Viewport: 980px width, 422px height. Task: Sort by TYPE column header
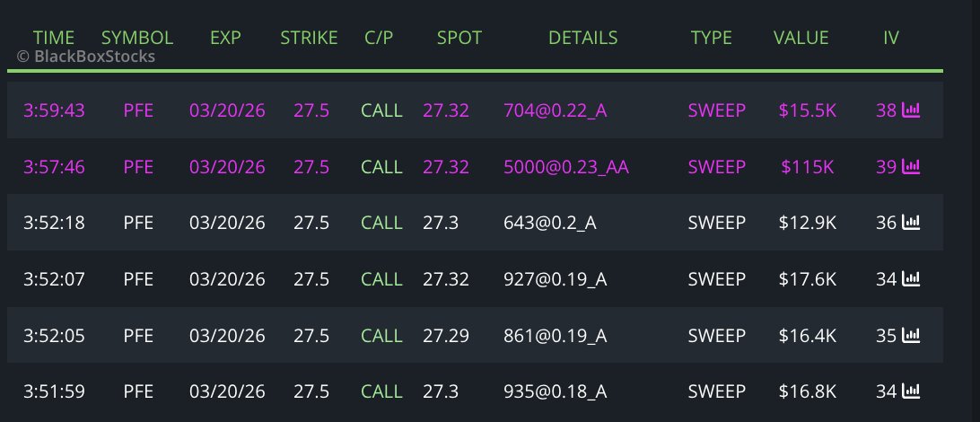[x=712, y=38]
